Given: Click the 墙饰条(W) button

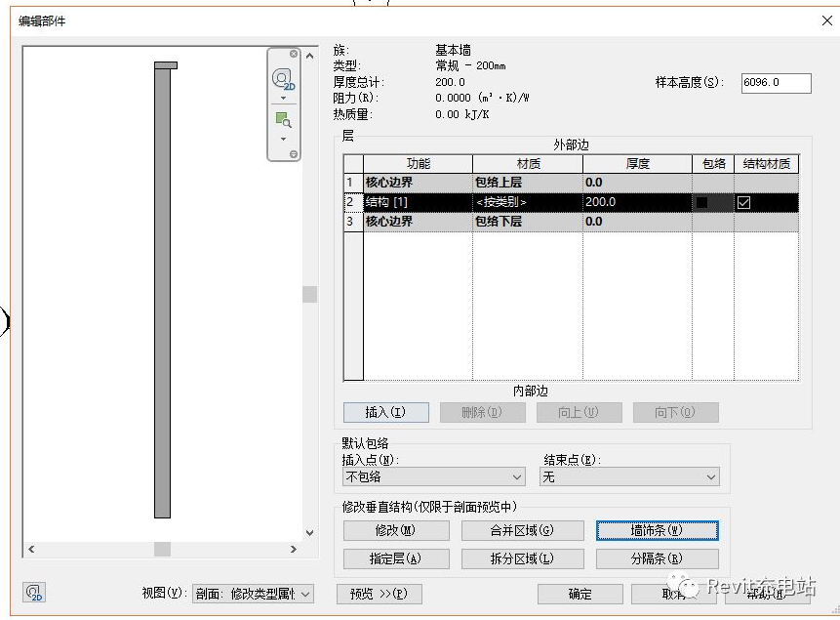Looking at the screenshot, I should (657, 530).
